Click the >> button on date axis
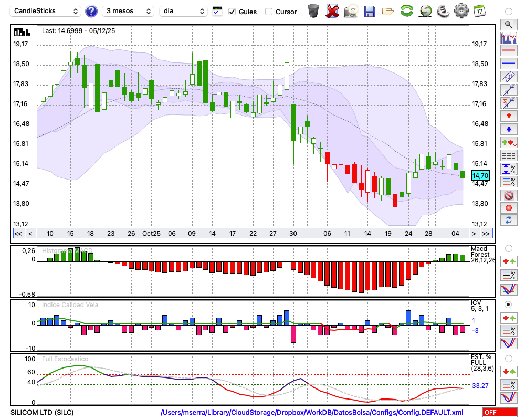This screenshot has height=420, width=525. point(486,234)
